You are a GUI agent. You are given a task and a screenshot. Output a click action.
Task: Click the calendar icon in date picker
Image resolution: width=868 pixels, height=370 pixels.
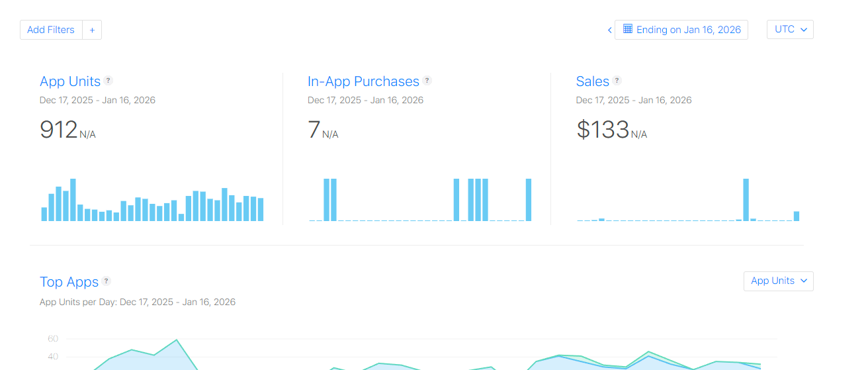coord(628,29)
